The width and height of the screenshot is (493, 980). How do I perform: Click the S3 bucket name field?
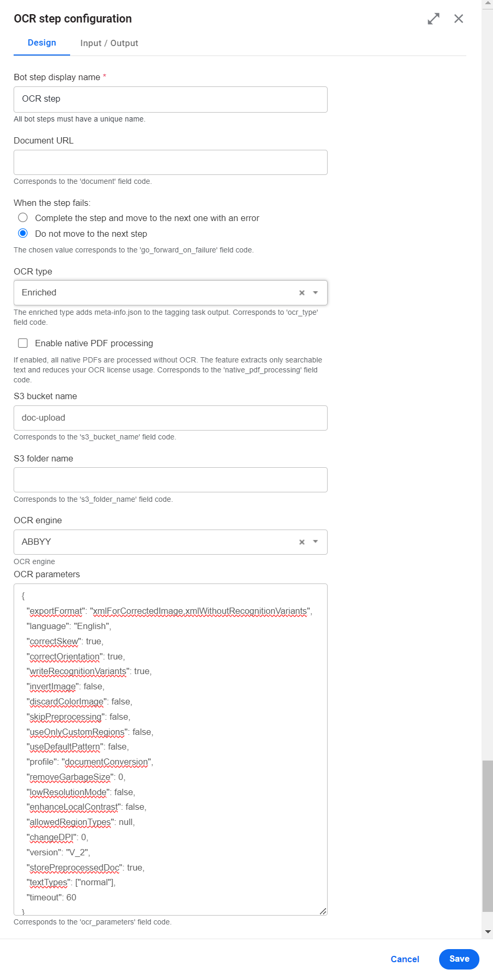point(171,418)
